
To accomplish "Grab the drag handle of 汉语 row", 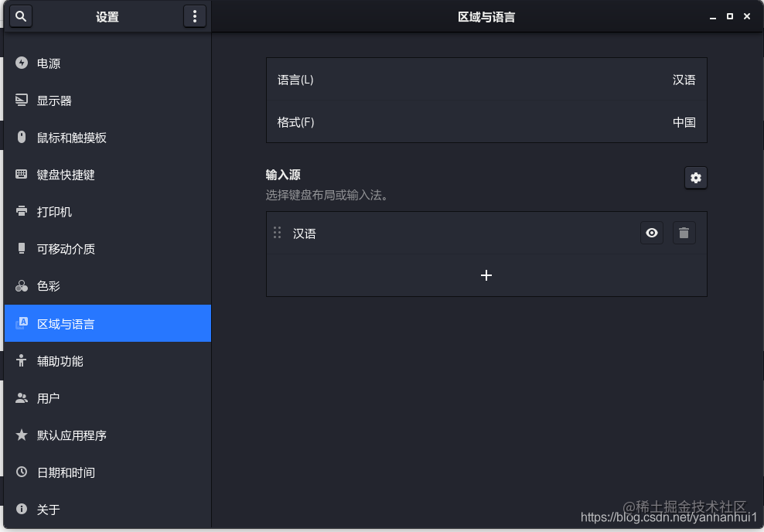I will point(278,233).
